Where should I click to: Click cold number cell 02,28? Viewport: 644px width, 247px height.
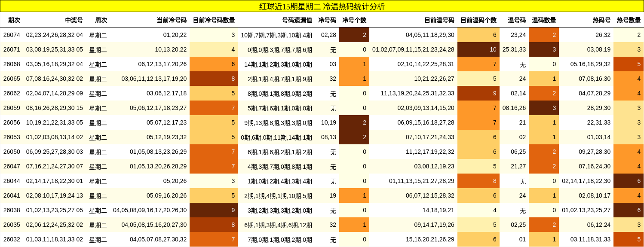(328, 35)
